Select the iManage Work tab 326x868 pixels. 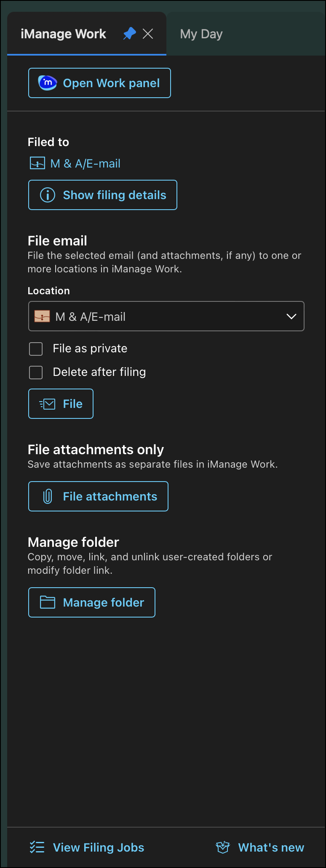[64, 34]
